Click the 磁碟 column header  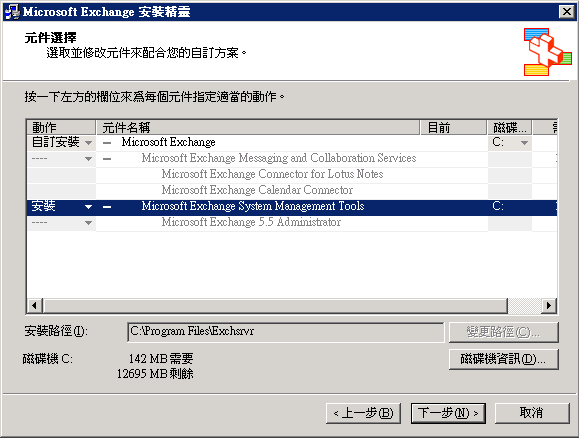pyautogui.click(x=510, y=127)
